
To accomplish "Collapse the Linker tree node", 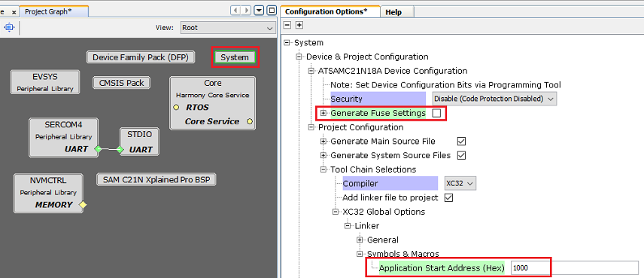I will click(x=348, y=226).
